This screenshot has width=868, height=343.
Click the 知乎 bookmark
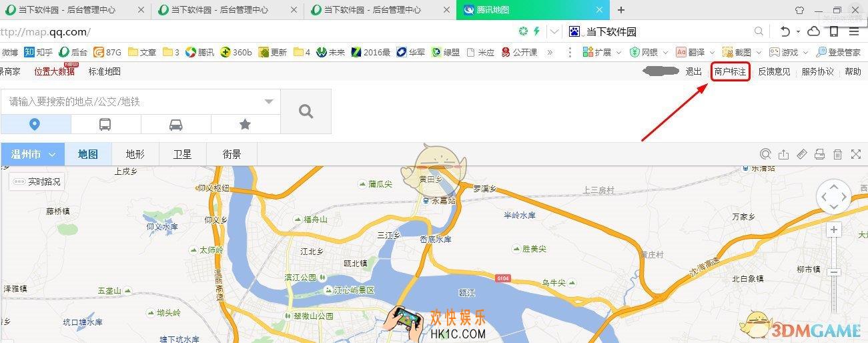pyautogui.click(x=39, y=52)
